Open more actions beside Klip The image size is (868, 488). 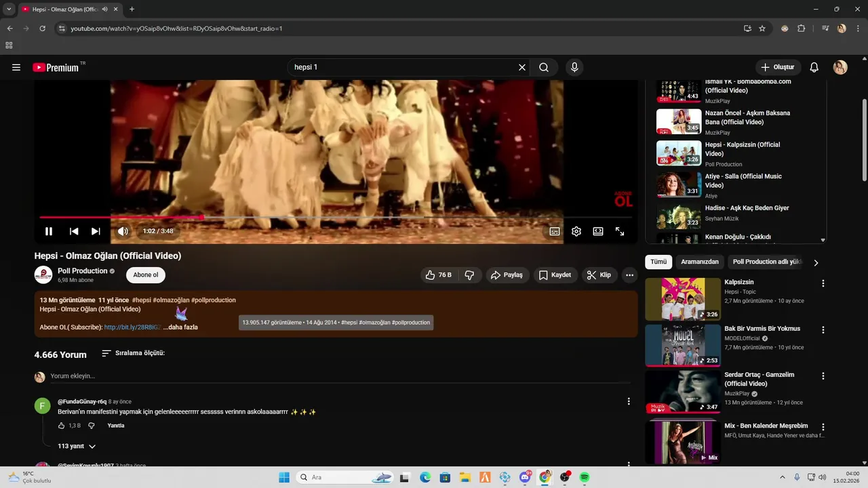pos(630,275)
